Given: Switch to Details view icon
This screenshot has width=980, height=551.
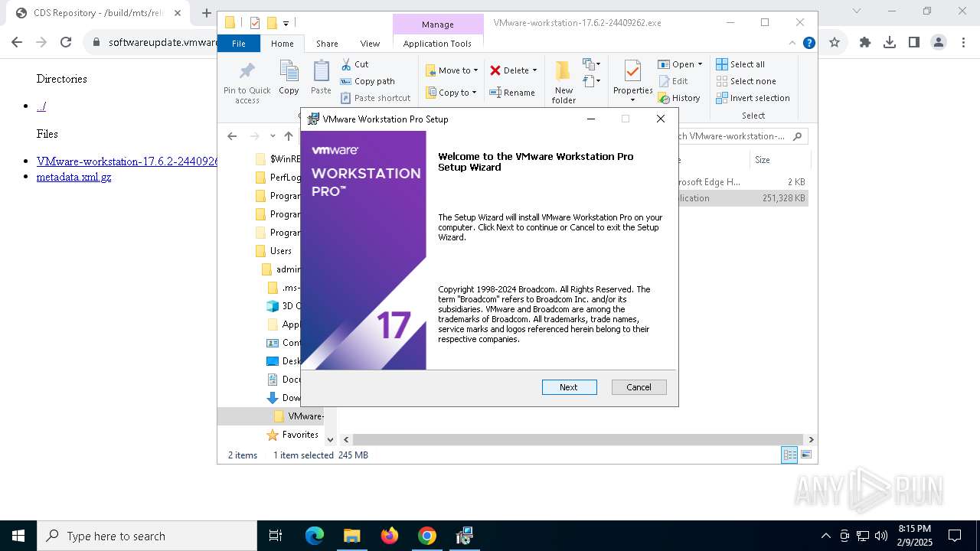Looking at the screenshot, I should click(x=789, y=455).
